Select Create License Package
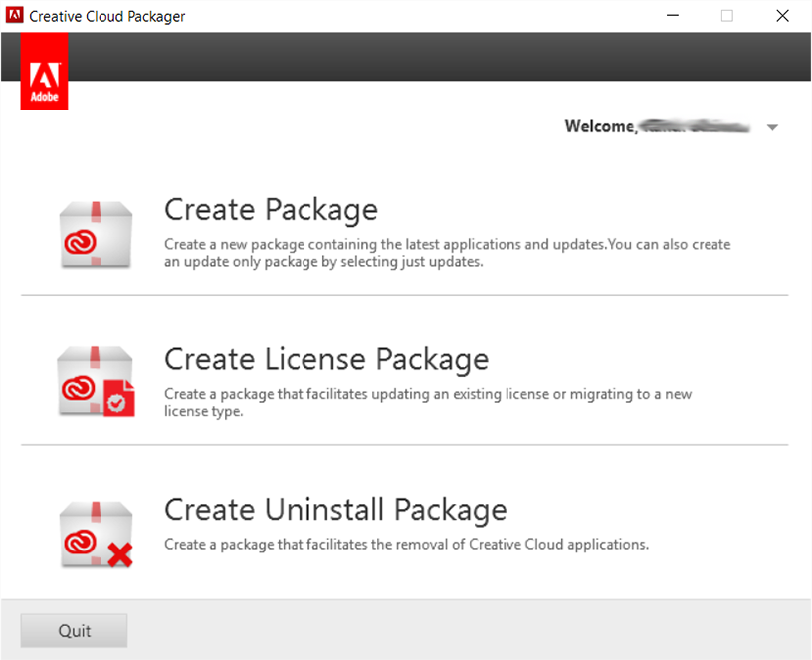The width and height of the screenshot is (812, 660). 325,359
